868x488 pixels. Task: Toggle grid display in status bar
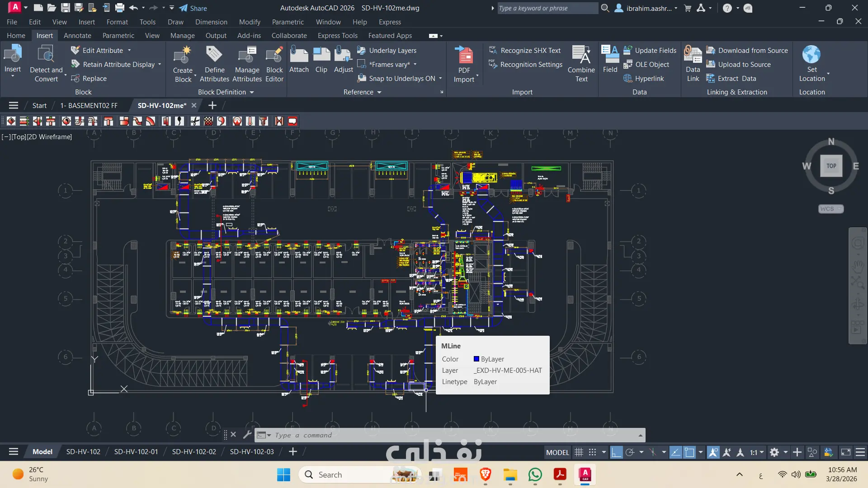click(x=579, y=452)
